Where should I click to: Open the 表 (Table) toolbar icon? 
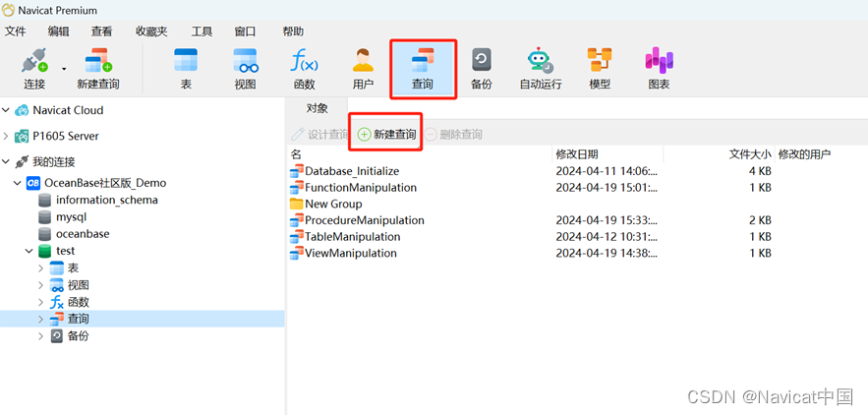click(186, 69)
